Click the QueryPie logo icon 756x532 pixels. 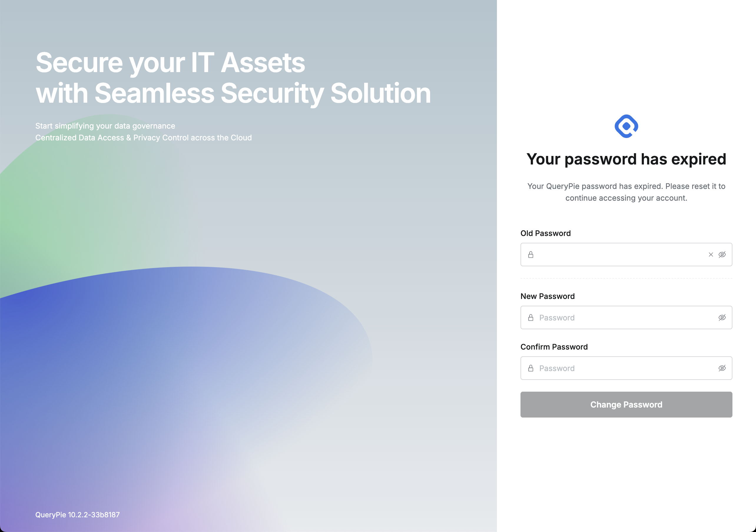(x=626, y=126)
